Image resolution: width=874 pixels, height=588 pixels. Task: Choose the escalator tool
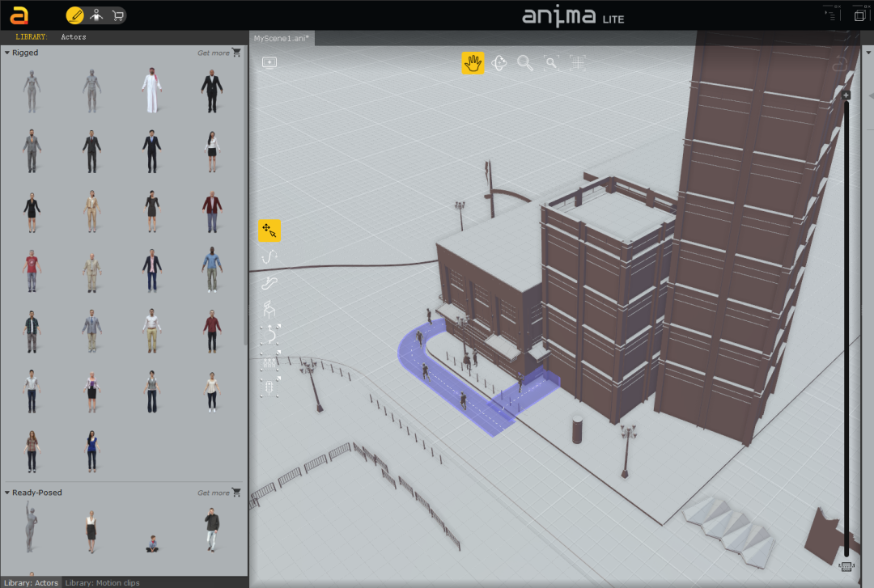[269, 283]
